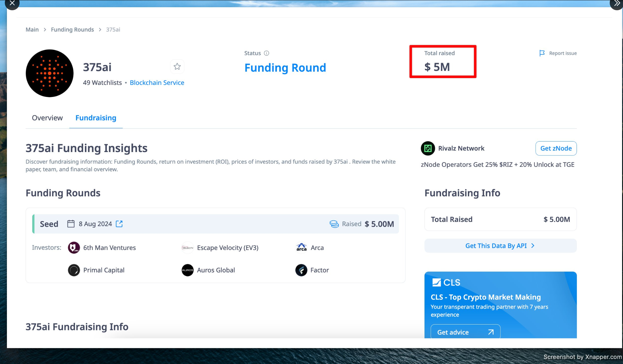Screen dimensions: 623x364
Task: Click the Seed round label
Action: (49, 224)
